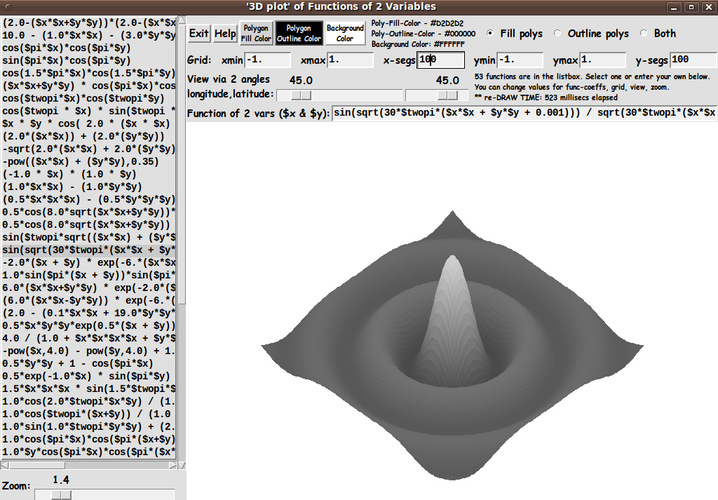Click the listbox horizontal scrollbar thumb
Image resolution: width=718 pixels, height=500 pixels.
[x=38, y=465]
